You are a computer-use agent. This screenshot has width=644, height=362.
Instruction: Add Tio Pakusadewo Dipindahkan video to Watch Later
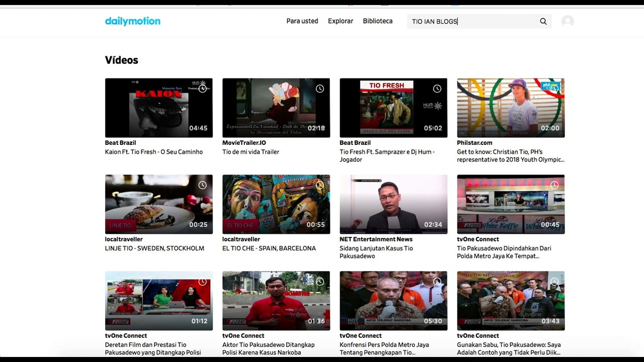click(x=554, y=185)
